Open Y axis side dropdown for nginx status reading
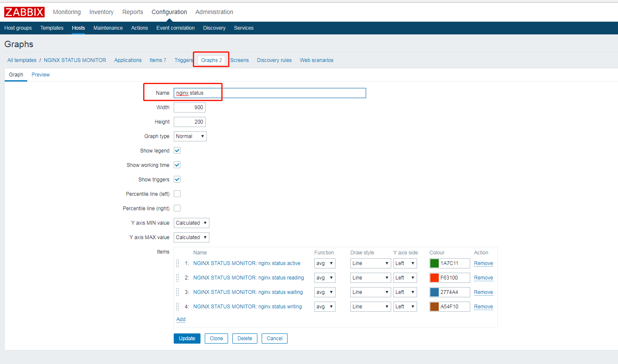Image resolution: width=618 pixels, height=364 pixels. coord(405,278)
